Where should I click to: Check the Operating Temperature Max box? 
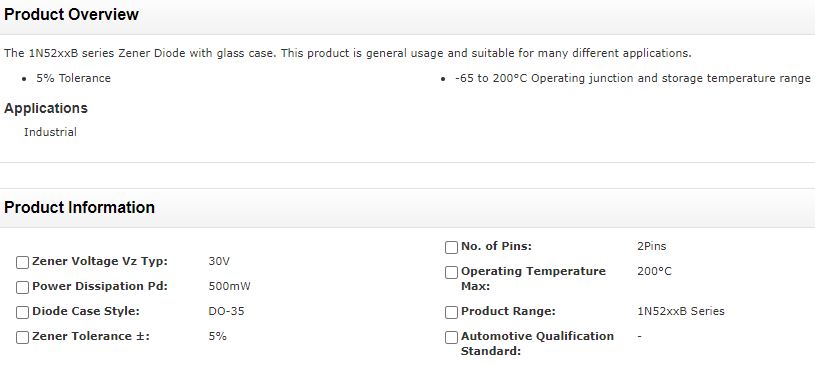(451, 272)
